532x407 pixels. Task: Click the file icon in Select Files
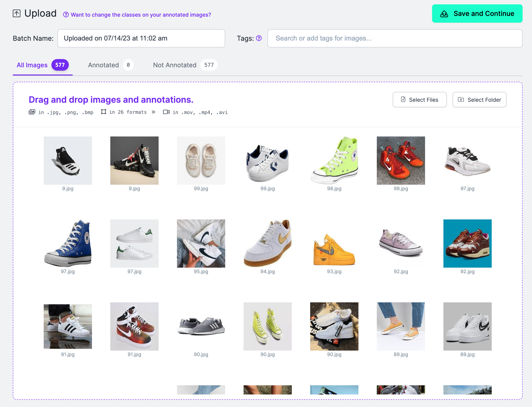point(403,100)
